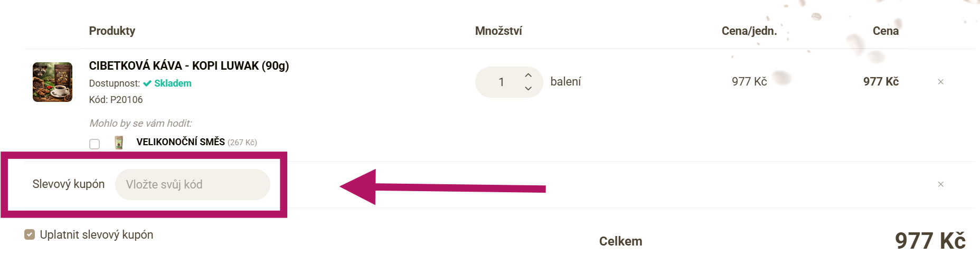
Task: Click the Slevový kupón label
Action: coord(69,184)
